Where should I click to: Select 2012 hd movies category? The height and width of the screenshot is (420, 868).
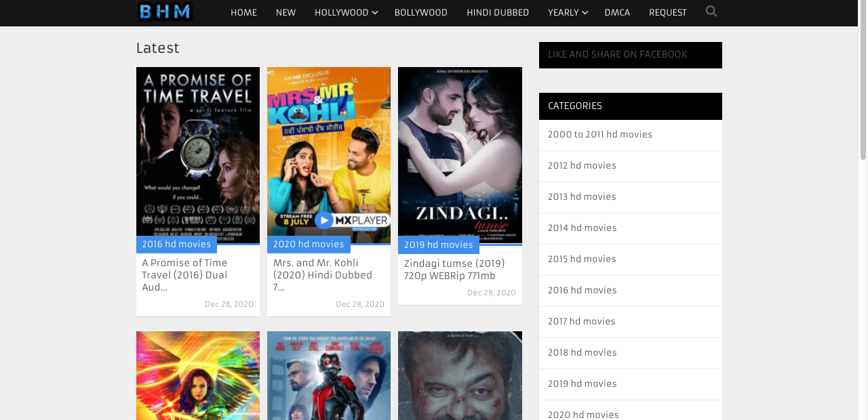pos(582,166)
